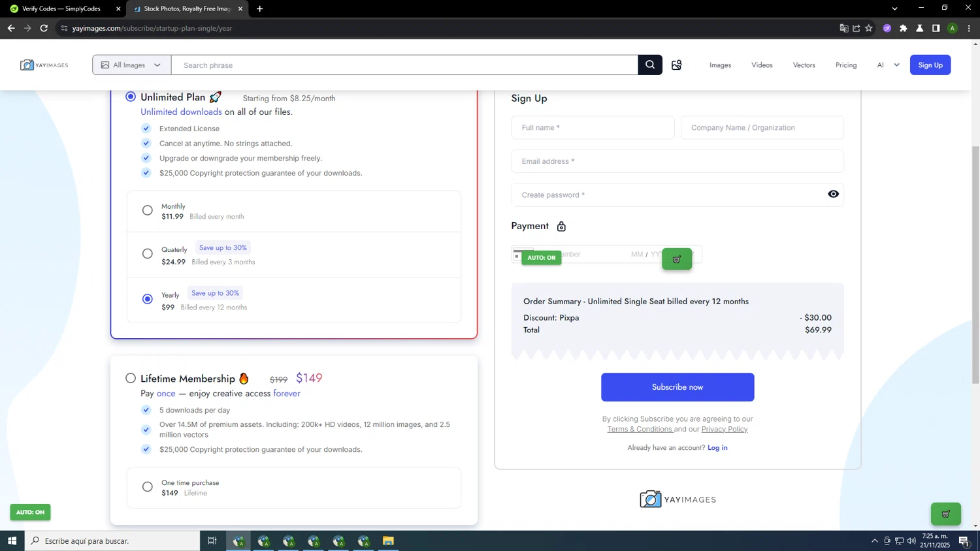Click the purple extension icon in toolbar
The image size is (980, 551).
887,28
